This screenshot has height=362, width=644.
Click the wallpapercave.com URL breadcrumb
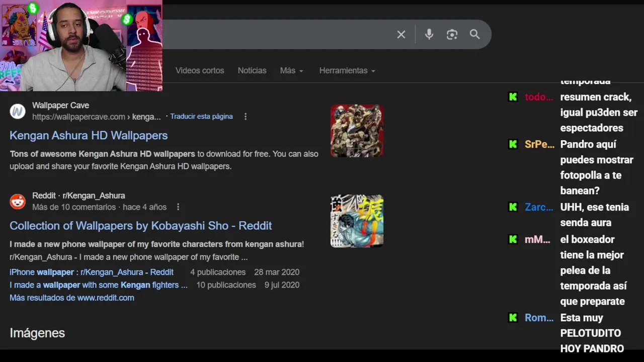pos(96,117)
